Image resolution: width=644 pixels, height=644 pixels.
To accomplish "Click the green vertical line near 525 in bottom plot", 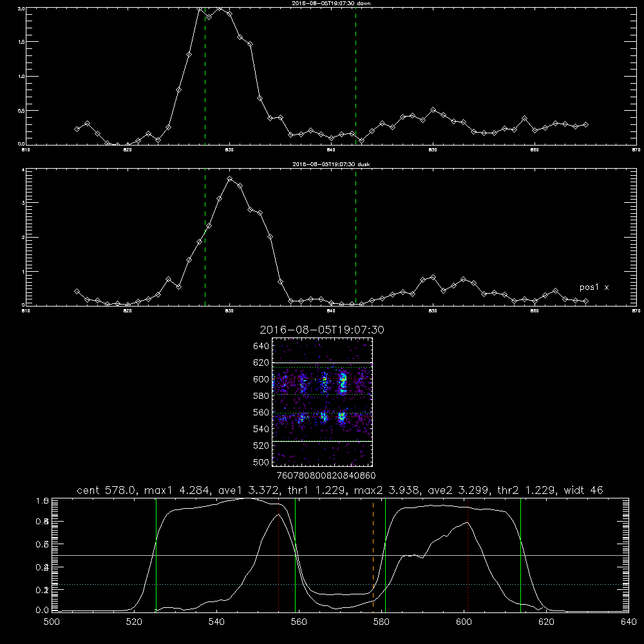I will click(156, 555).
